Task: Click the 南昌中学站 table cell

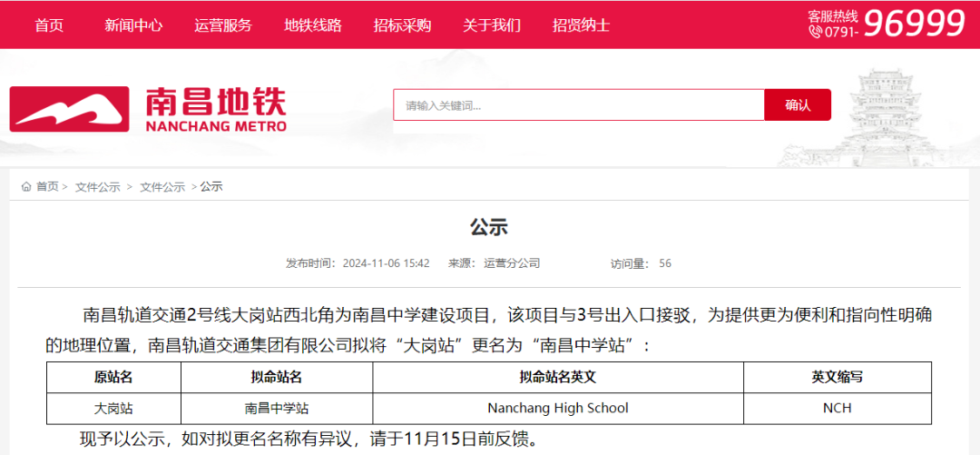Action: [276, 408]
